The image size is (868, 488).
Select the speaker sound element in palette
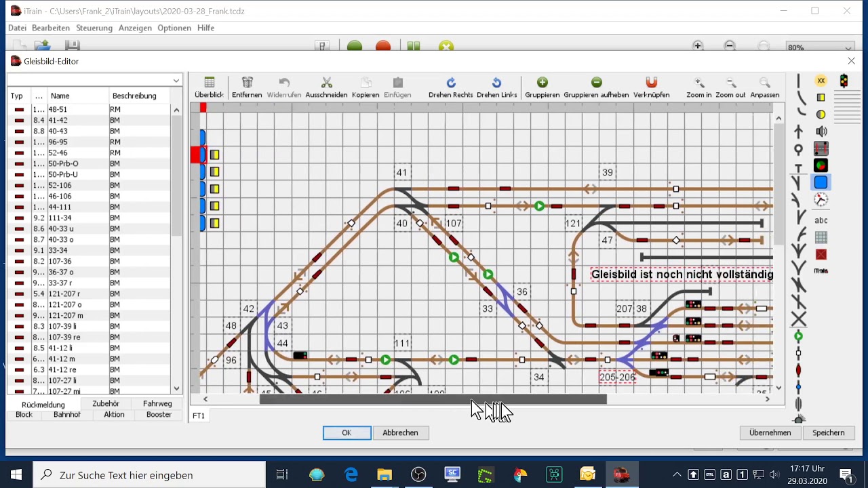821,131
